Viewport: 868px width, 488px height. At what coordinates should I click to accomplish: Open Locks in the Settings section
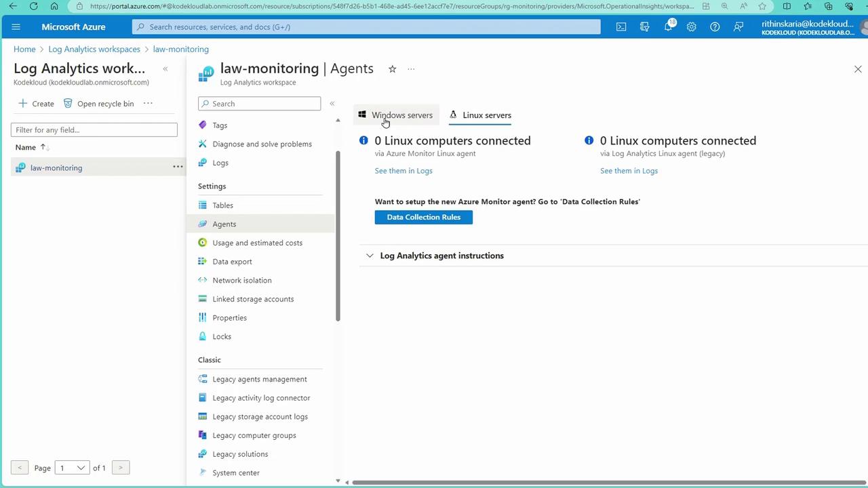(x=222, y=337)
